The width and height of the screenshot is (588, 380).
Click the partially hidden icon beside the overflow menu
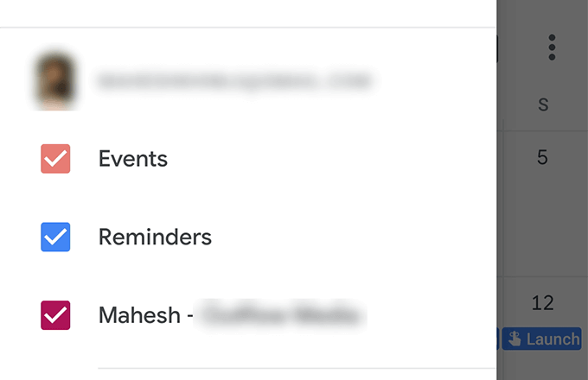[499, 47]
